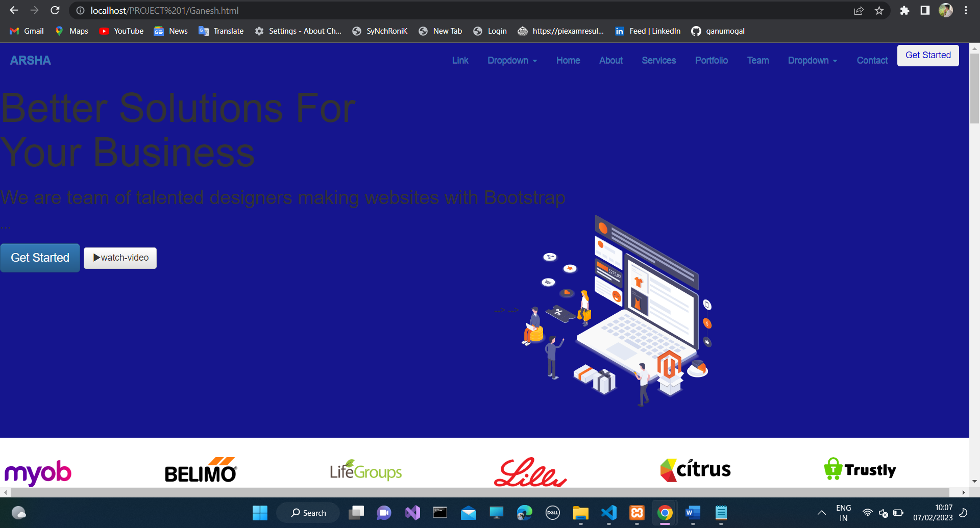The width and height of the screenshot is (980, 528).
Task: Click the share page icon in address bar
Action: (859, 11)
